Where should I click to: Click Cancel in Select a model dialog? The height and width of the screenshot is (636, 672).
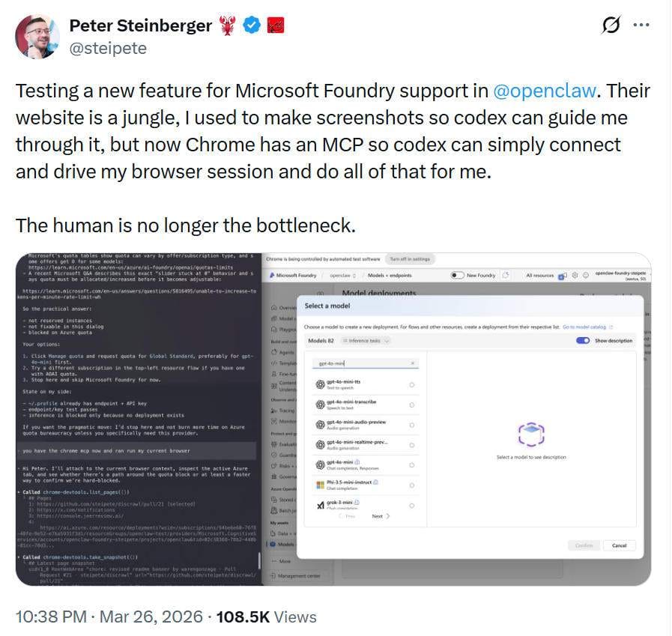tap(619, 545)
